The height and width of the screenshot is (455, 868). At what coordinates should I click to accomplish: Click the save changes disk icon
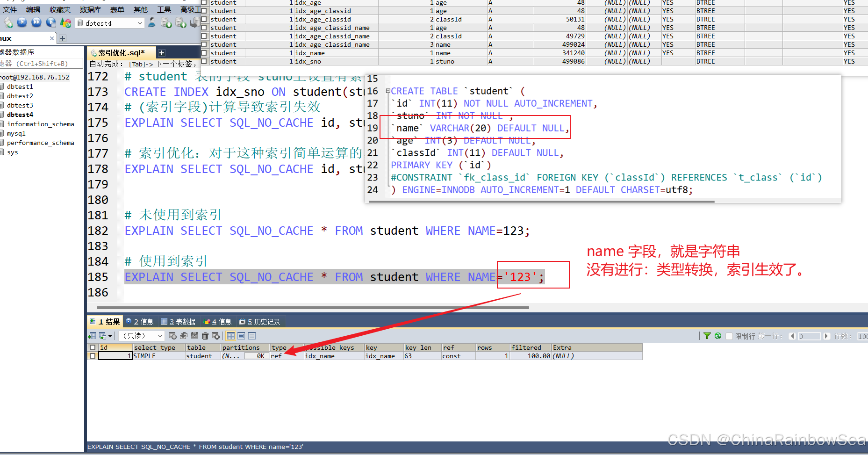pos(194,336)
